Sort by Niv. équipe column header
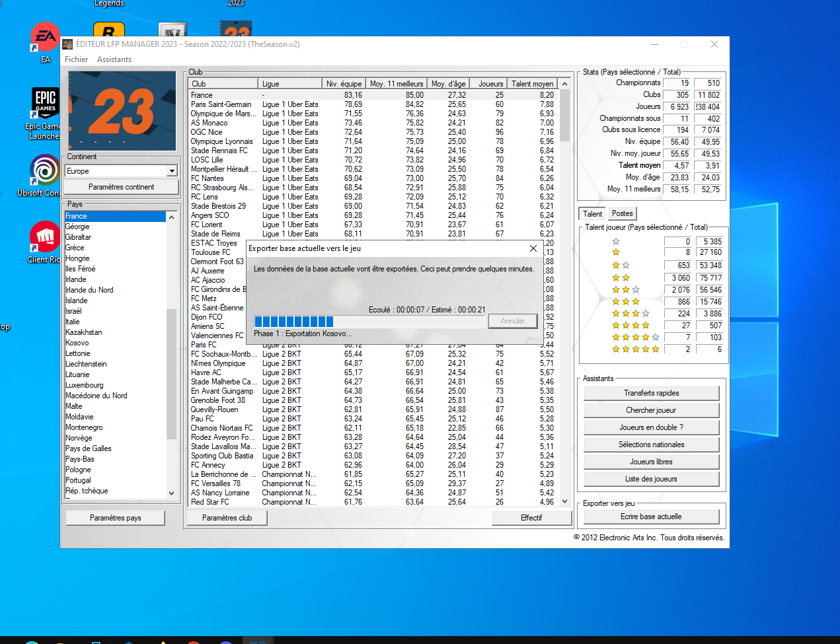Image resolution: width=840 pixels, height=644 pixels. pyautogui.click(x=344, y=84)
